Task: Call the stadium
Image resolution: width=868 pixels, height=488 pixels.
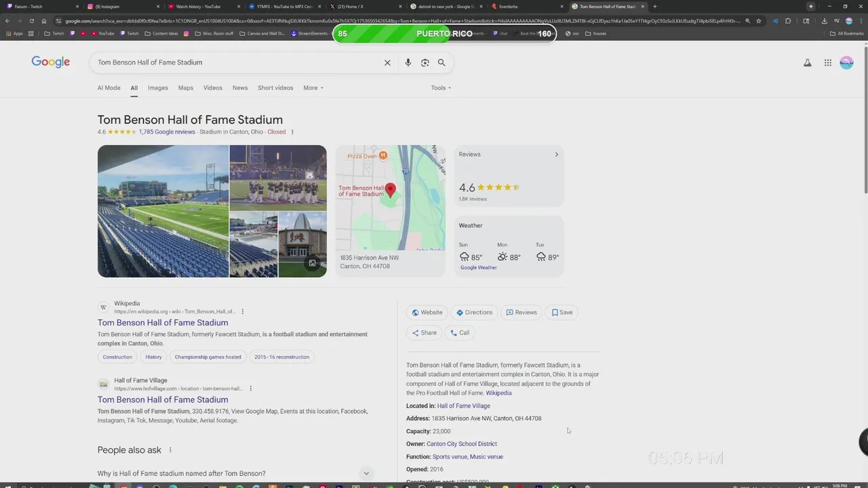Action: pos(460,333)
